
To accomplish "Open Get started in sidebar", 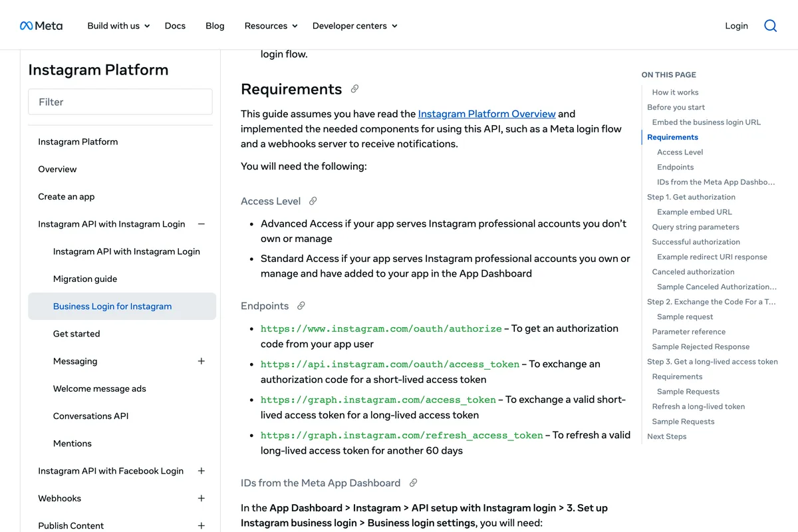I will tap(76, 334).
